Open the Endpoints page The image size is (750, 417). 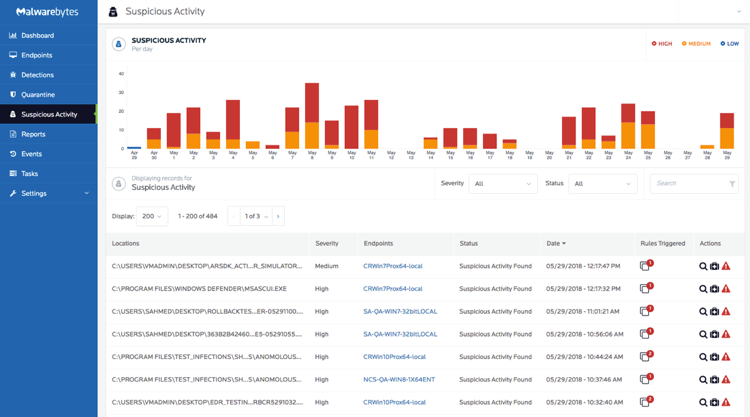36,55
